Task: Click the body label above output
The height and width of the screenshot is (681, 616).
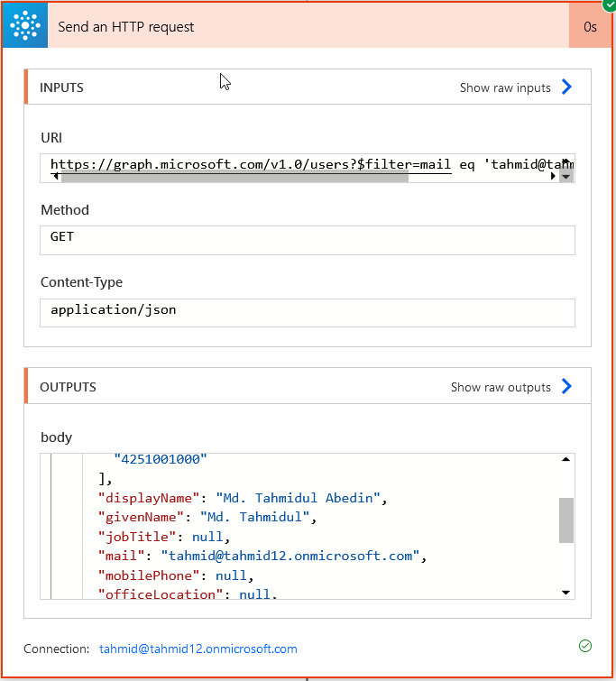Action: click(x=57, y=437)
